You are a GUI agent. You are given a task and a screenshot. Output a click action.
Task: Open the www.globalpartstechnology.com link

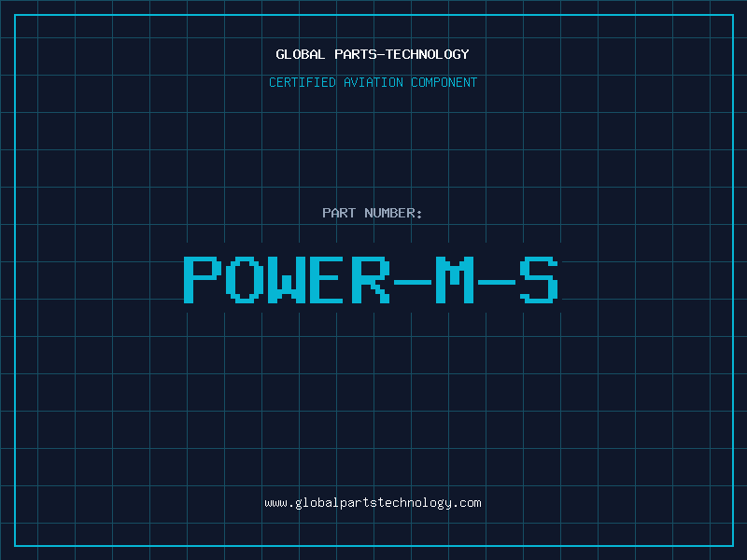373,503
